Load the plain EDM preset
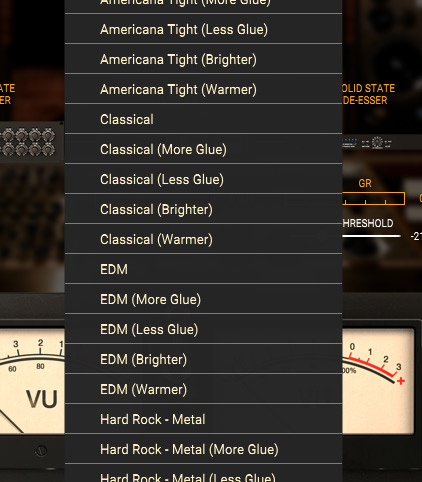422x482 pixels. tap(203, 269)
